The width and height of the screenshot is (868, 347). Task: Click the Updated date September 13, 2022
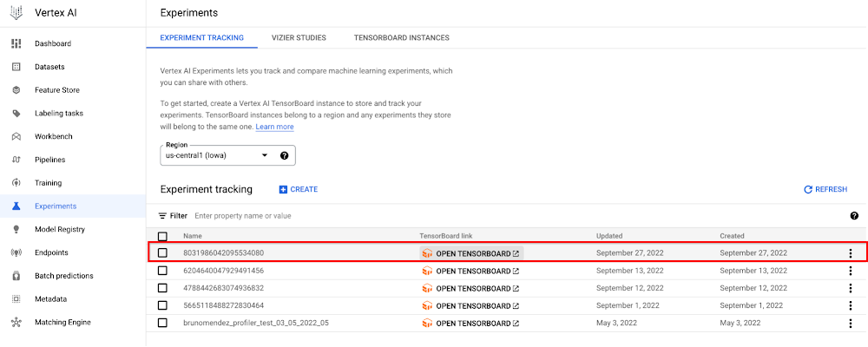pyautogui.click(x=630, y=272)
